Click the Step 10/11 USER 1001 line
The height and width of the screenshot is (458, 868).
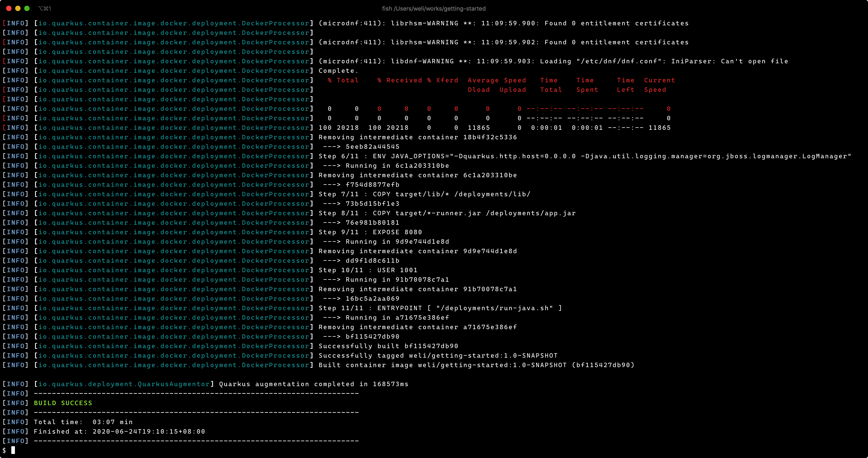click(368, 270)
